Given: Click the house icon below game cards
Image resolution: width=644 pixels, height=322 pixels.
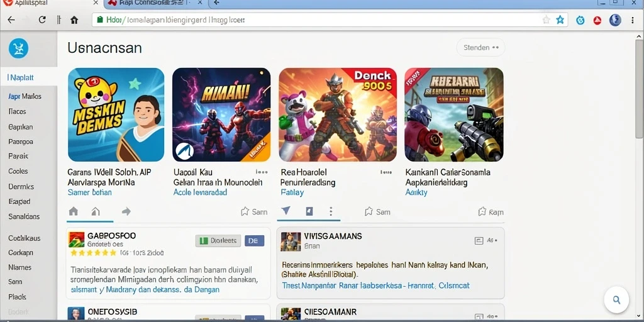Looking at the screenshot, I should tap(74, 211).
